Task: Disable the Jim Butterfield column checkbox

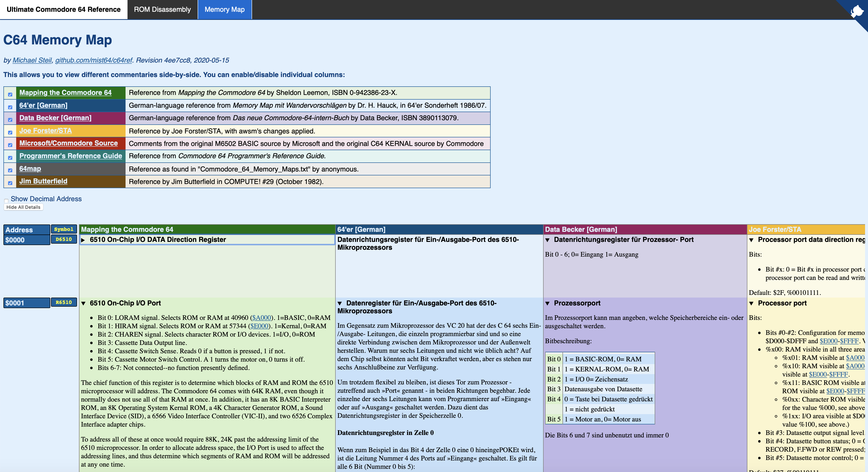Action: 10,183
